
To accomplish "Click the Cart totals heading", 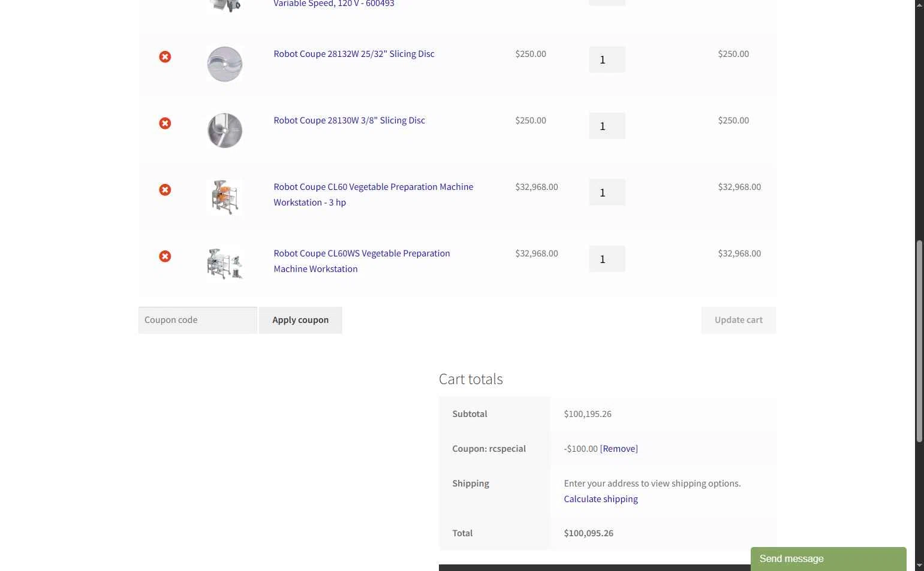I will pos(471,379).
